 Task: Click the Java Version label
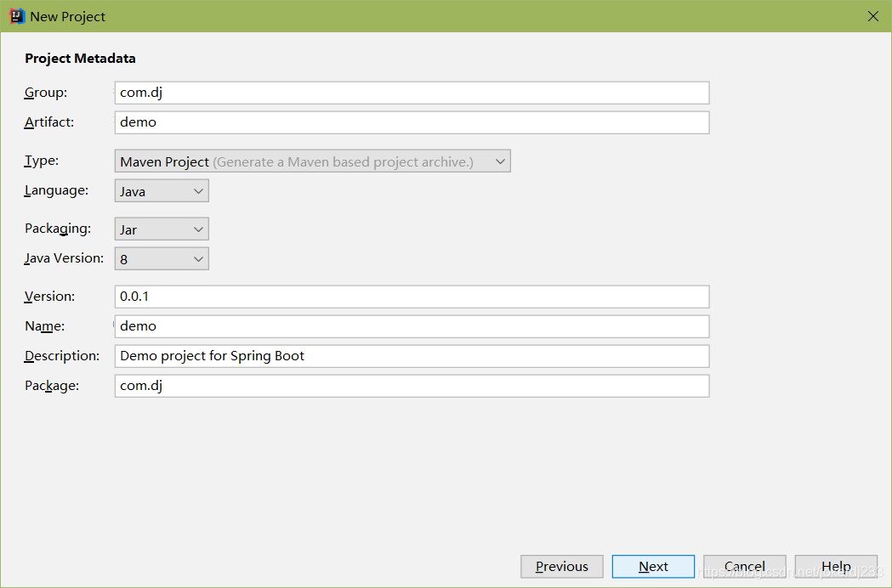64,258
